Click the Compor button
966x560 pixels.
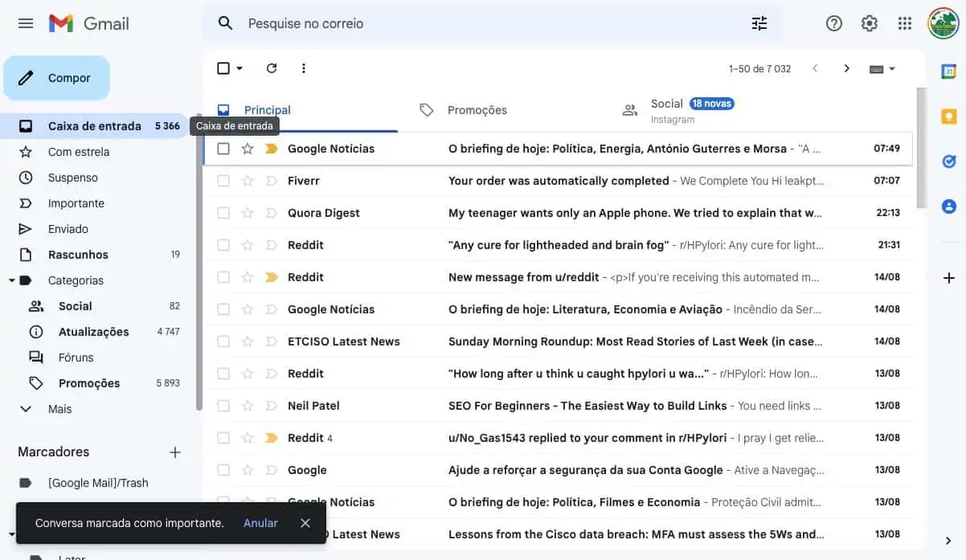(55, 77)
